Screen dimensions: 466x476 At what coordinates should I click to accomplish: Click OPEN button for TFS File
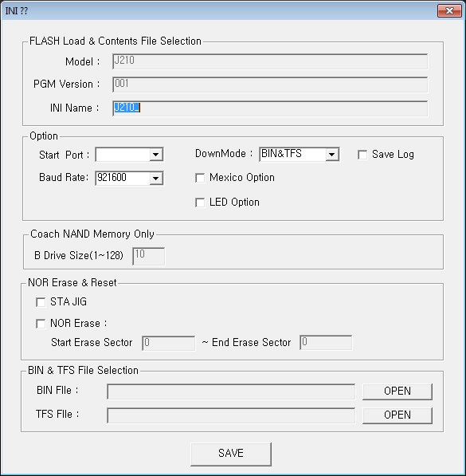tap(397, 415)
